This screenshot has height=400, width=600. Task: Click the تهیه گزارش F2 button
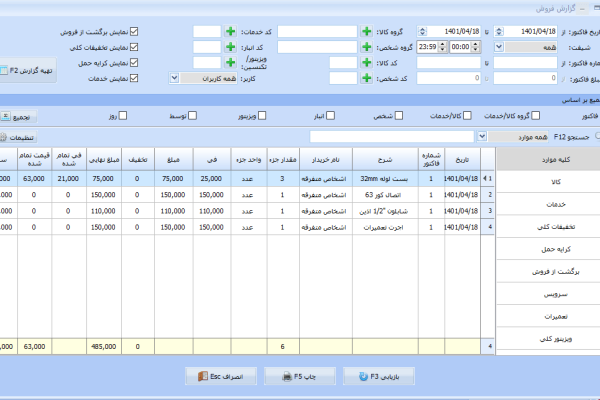click(28, 70)
